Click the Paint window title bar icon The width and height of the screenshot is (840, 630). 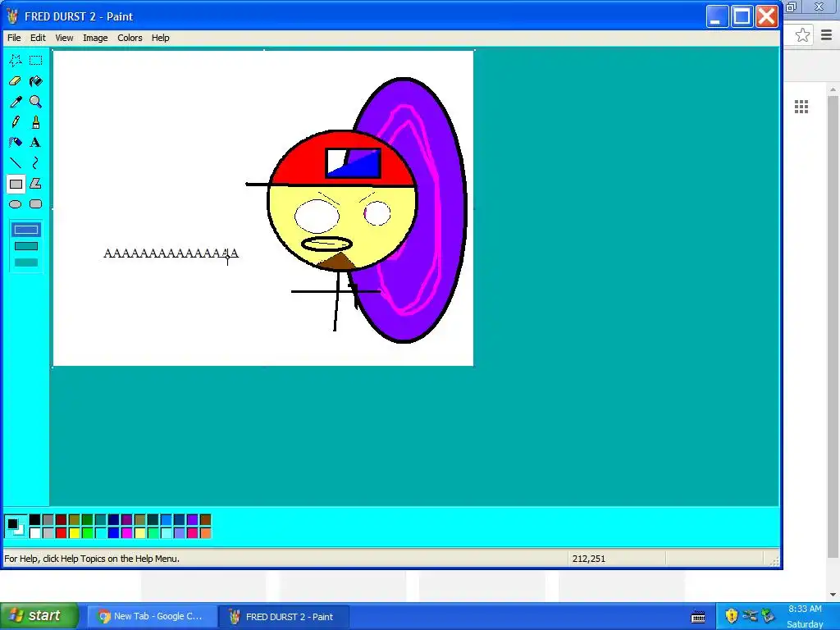tap(12, 16)
